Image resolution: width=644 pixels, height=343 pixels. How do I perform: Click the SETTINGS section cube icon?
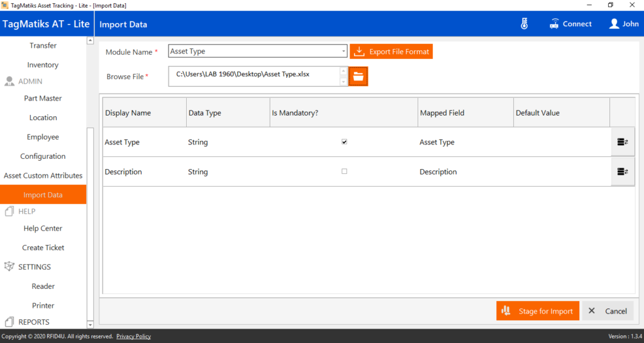(9, 267)
